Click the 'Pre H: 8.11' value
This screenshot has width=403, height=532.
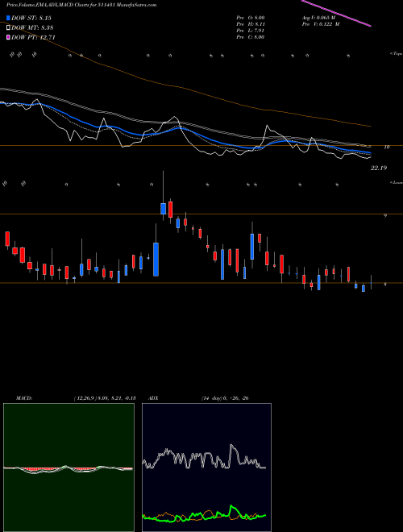coord(251,23)
